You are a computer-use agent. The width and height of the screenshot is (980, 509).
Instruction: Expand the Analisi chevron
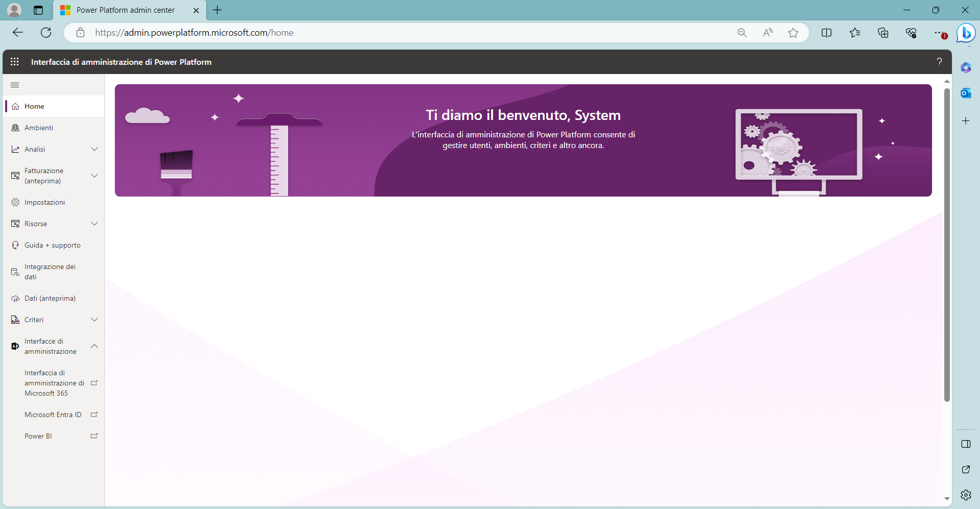(x=94, y=150)
